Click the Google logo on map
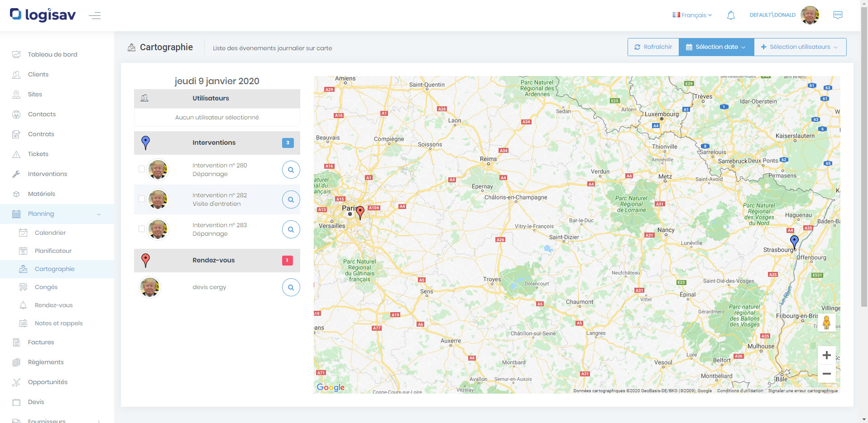This screenshot has width=868, height=423. point(331,387)
